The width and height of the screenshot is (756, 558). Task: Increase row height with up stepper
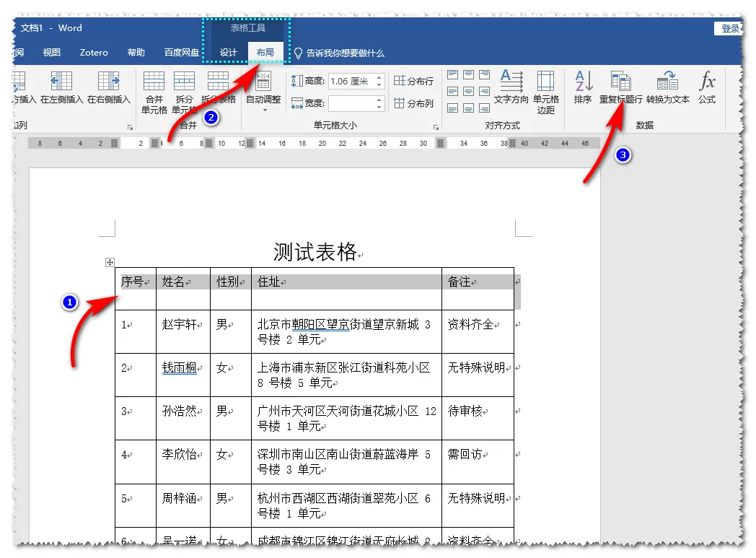[379, 77]
